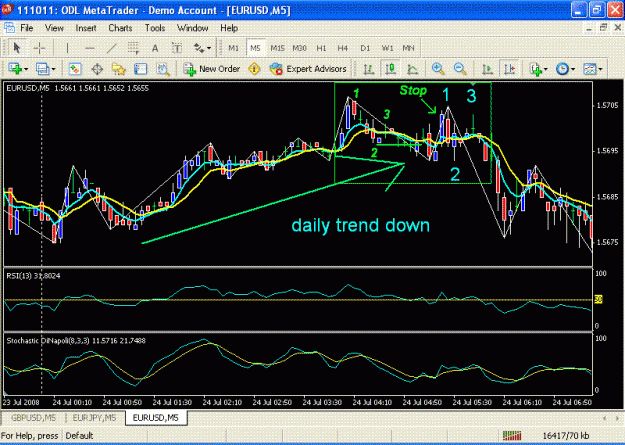Expand the periods dropdown arrow
625x445 pixels.
pos(573,69)
